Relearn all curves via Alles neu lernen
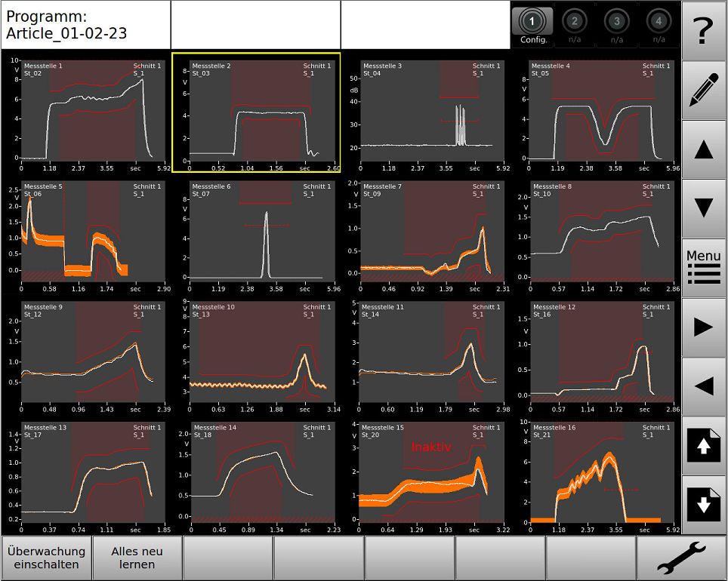This screenshot has width=728, height=581. click(136, 557)
